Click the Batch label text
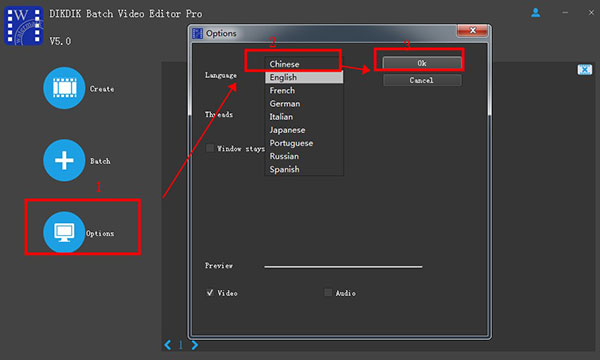The height and width of the screenshot is (360, 600). tap(100, 161)
